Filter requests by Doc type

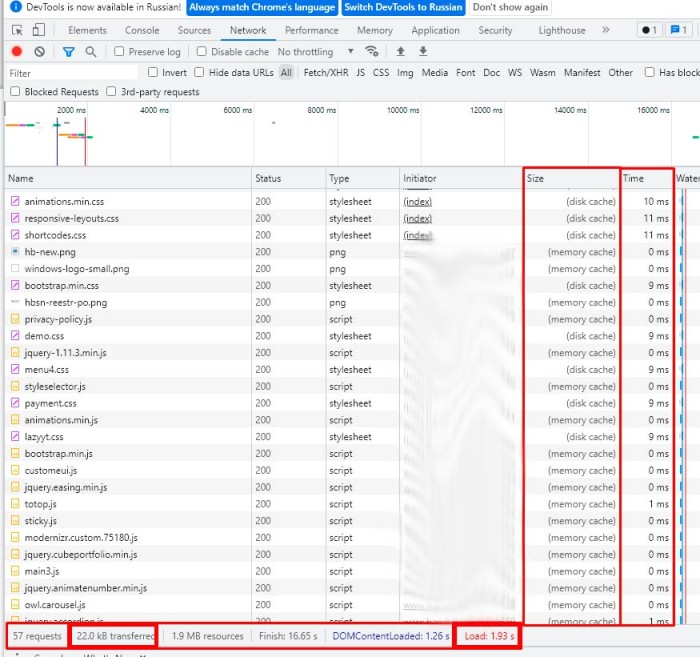(x=492, y=72)
